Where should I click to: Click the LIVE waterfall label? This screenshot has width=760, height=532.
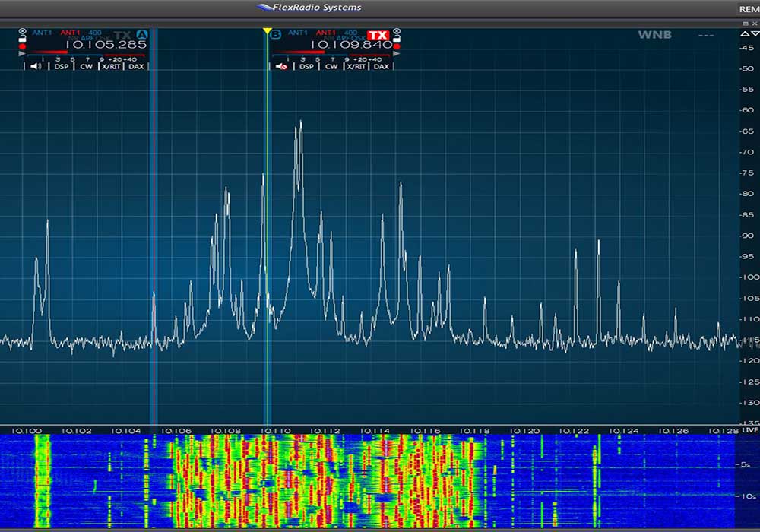750,430
